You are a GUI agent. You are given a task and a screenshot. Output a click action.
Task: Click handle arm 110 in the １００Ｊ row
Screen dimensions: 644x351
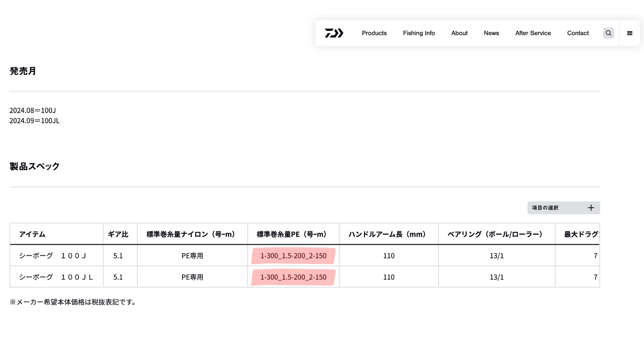[389, 256]
